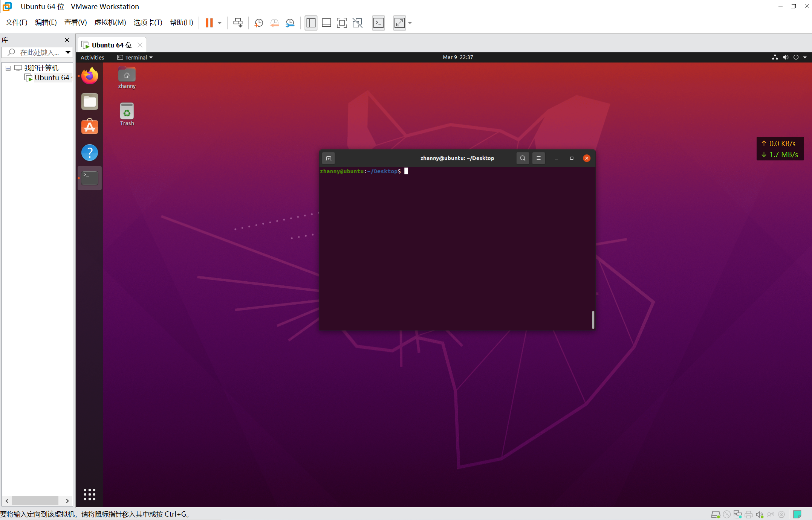Click the Activities menu in top bar
Screen dimensions: 812x520
(92, 57)
